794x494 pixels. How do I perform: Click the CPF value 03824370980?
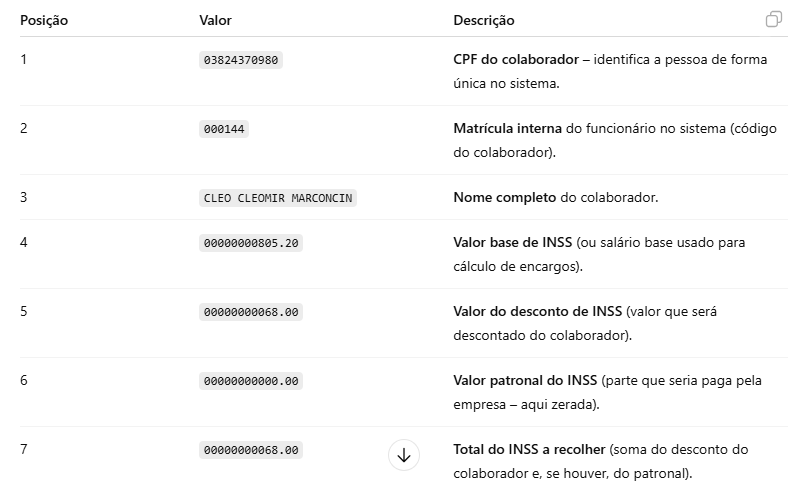(x=241, y=60)
